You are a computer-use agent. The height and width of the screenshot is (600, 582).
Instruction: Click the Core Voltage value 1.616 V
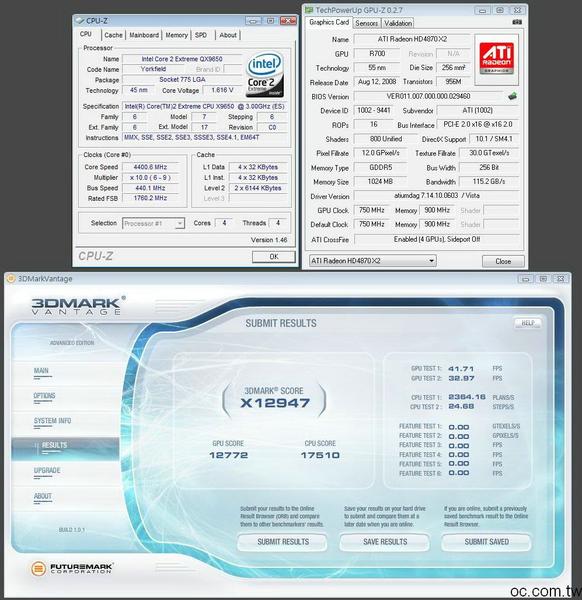click(222, 90)
